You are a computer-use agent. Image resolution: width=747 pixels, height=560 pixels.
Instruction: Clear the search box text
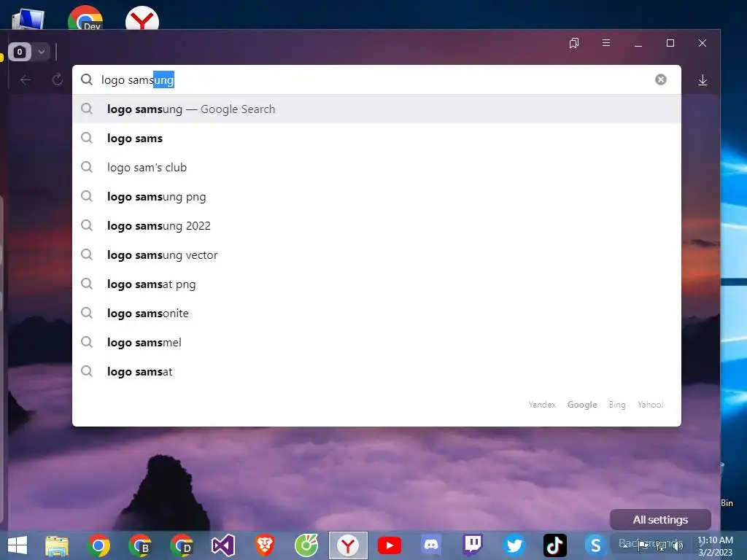click(660, 79)
